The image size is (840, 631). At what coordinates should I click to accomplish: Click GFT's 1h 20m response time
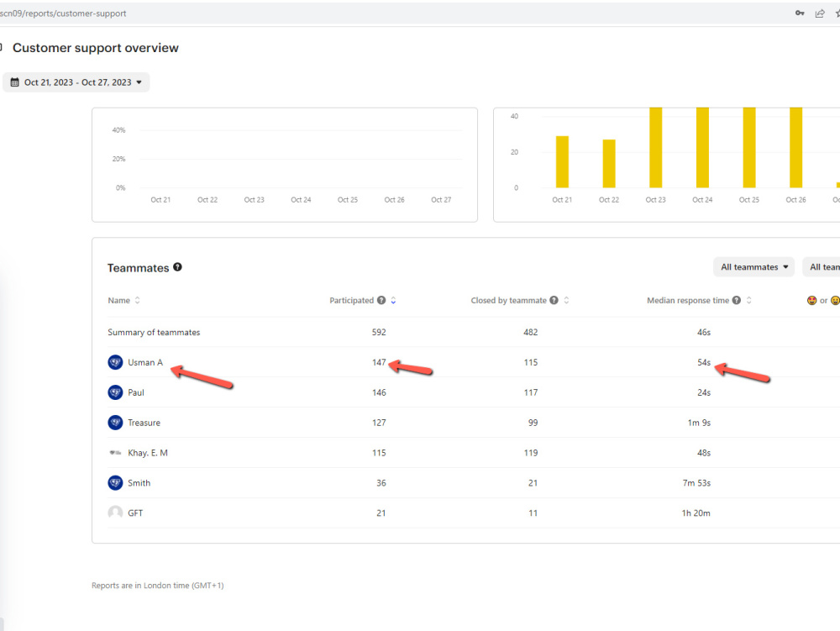(696, 513)
